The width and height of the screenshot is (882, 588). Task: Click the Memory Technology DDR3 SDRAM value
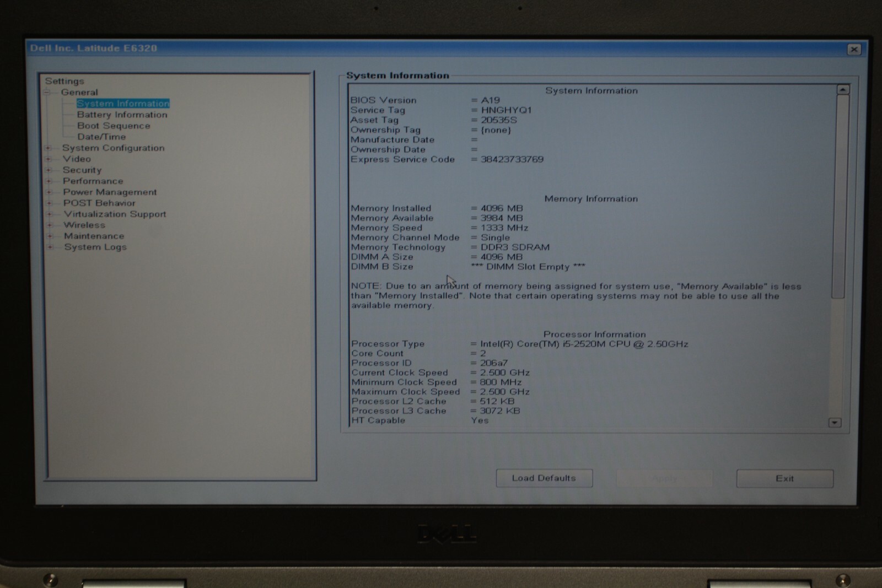coord(515,247)
